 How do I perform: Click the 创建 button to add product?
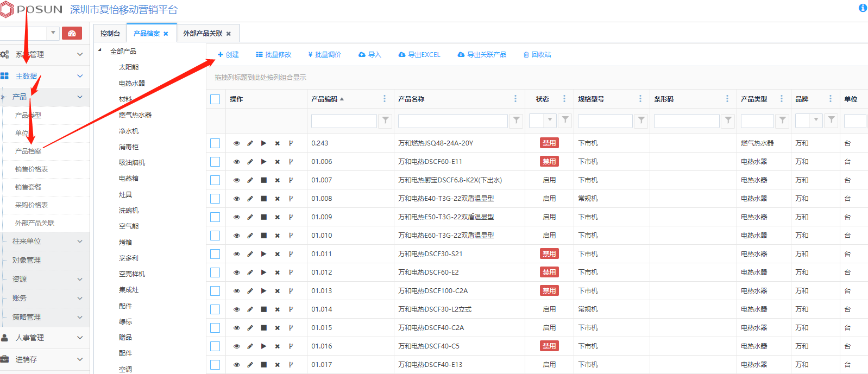[228, 55]
